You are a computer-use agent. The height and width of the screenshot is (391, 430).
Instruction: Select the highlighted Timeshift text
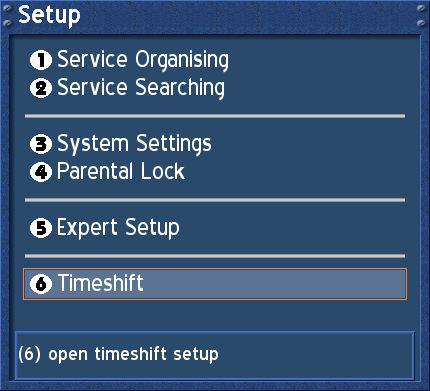point(101,283)
